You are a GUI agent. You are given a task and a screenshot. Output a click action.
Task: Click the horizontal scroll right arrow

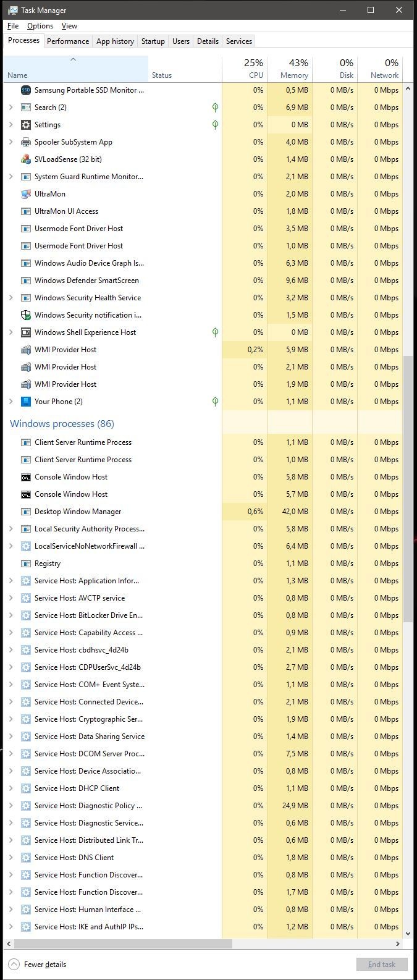[398, 944]
